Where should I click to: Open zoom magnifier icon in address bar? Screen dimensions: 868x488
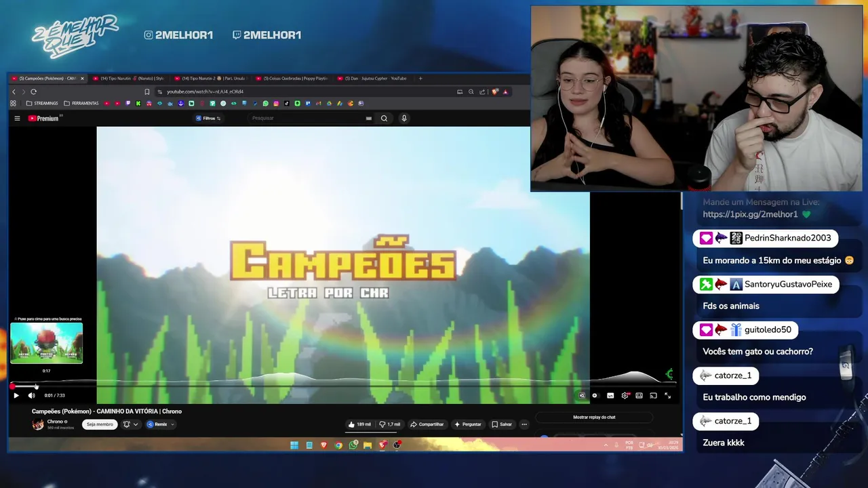(x=471, y=91)
